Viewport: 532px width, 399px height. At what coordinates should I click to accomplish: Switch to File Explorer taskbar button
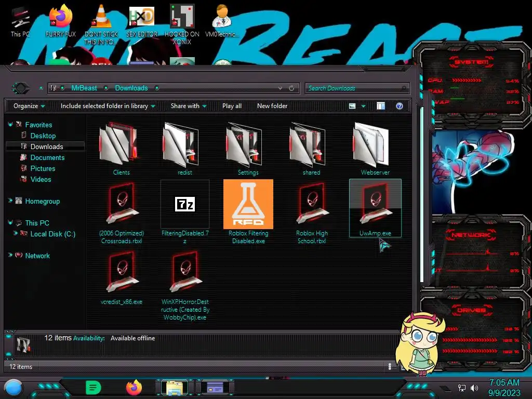pos(175,388)
